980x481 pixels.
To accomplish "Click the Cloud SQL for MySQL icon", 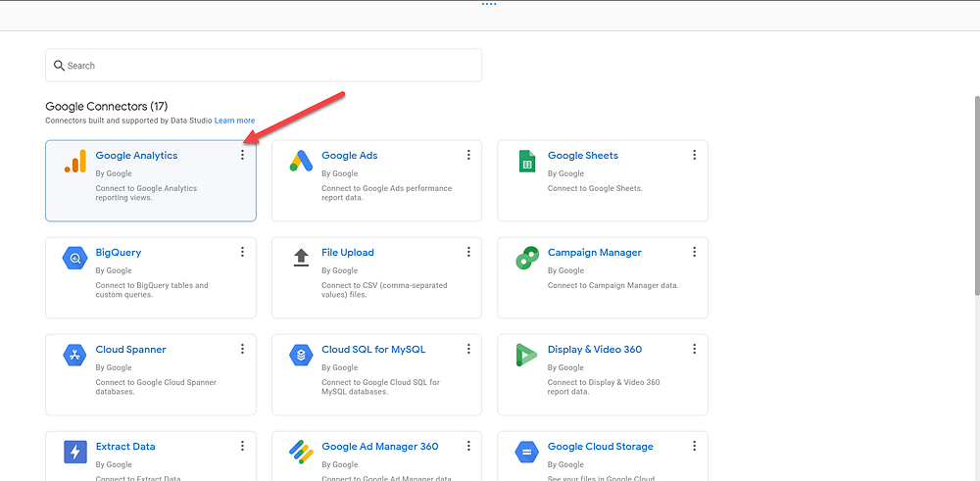I will click(301, 355).
